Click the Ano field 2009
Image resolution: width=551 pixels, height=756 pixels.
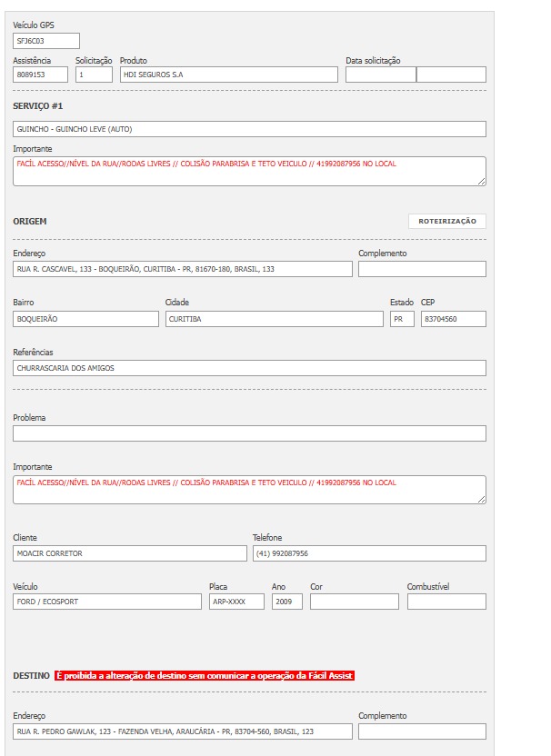pyautogui.click(x=287, y=602)
